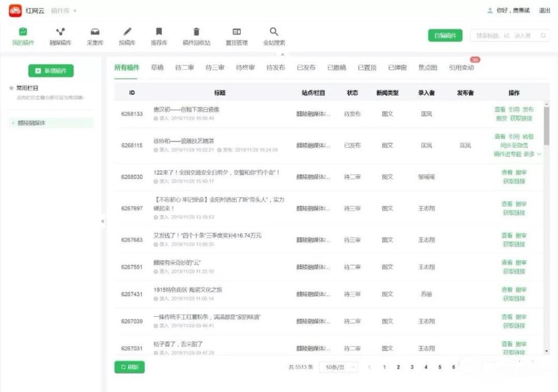Open the 50条/页 page size dropdown

click(x=338, y=367)
